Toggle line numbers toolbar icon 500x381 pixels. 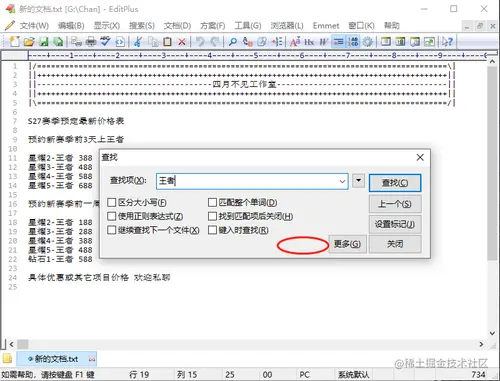(353, 42)
